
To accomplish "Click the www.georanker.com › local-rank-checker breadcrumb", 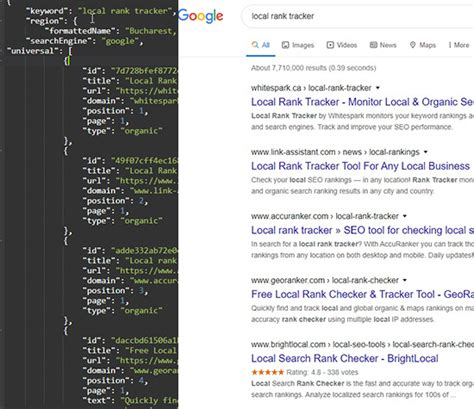I will point(325,280).
